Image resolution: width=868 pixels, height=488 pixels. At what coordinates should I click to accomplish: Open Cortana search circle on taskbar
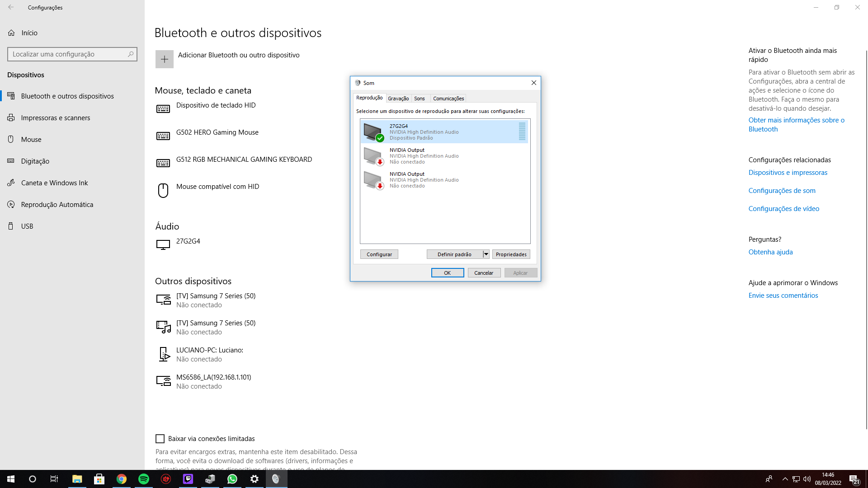pyautogui.click(x=33, y=479)
